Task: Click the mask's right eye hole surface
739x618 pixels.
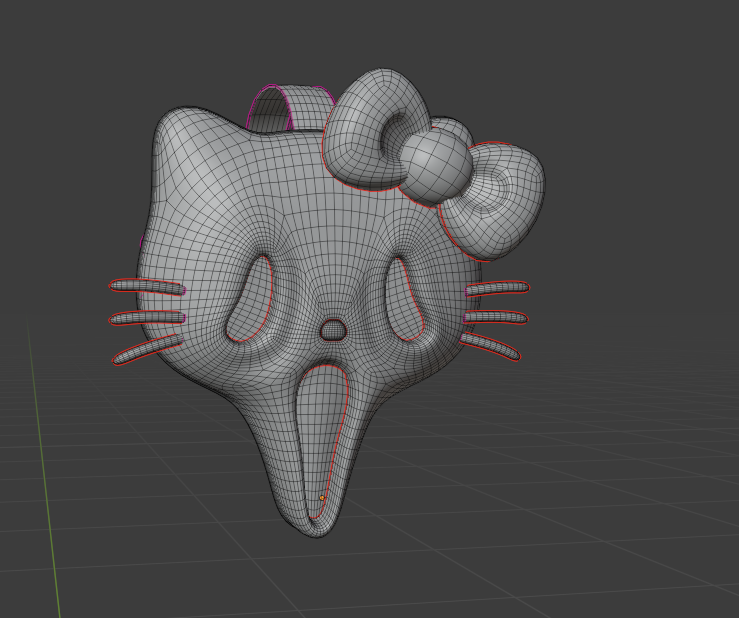Action: click(405, 299)
